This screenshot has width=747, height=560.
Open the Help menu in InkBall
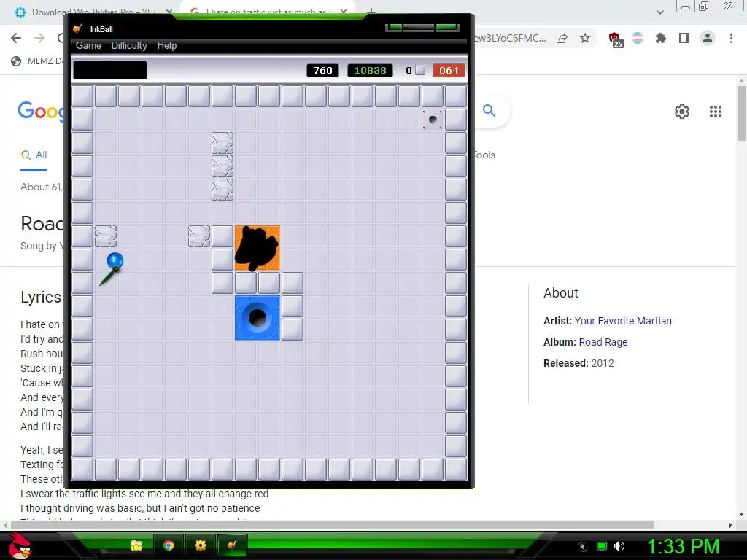point(167,46)
